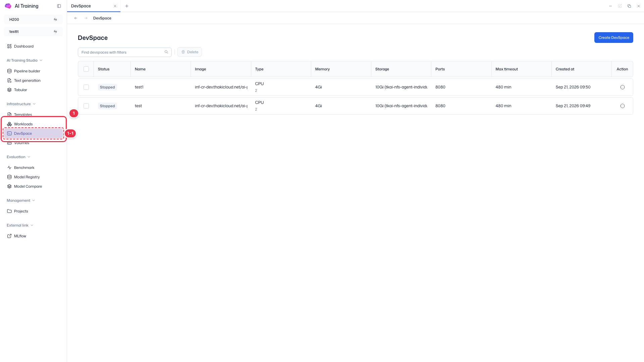Tick the checkbox for test1 row
The image size is (644, 362).
(x=86, y=87)
